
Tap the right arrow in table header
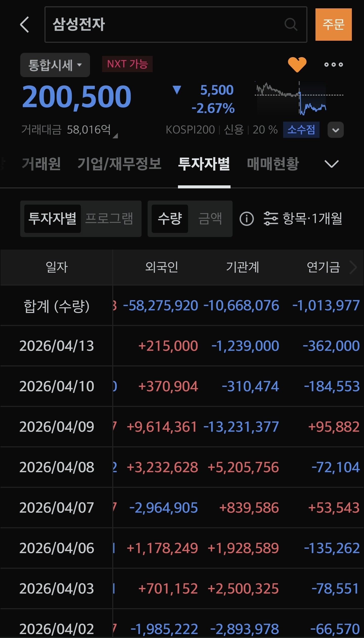pyautogui.click(x=353, y=267)
